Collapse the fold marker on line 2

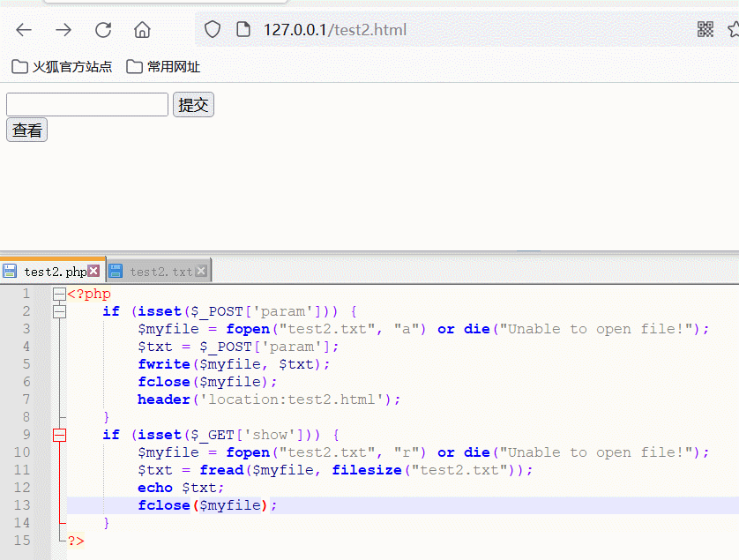(59, 311)
